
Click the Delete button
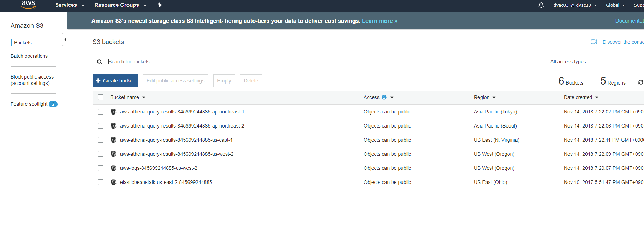point(251,81)
